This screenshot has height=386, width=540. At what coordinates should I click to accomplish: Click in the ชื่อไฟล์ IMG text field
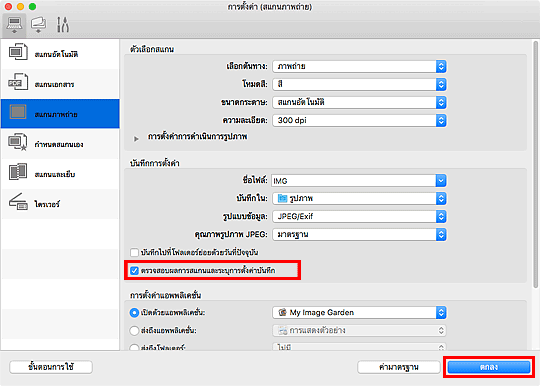(353, 181)
